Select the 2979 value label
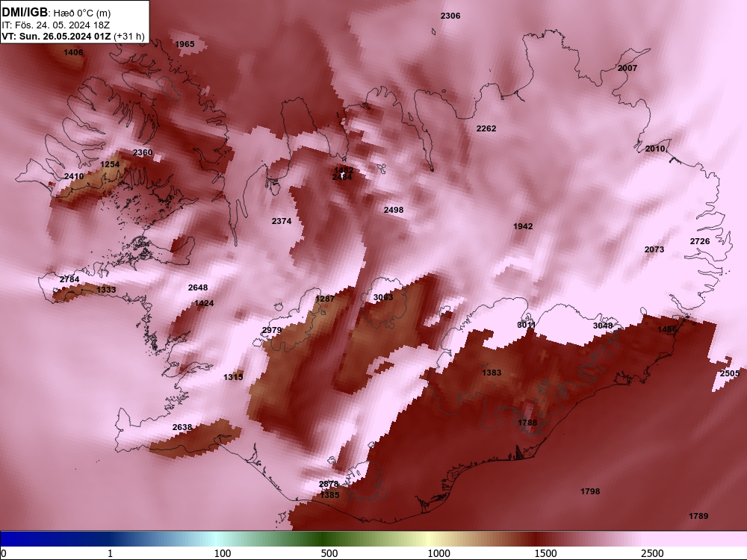The image size is (747, 560). click(x=272, y=331)
